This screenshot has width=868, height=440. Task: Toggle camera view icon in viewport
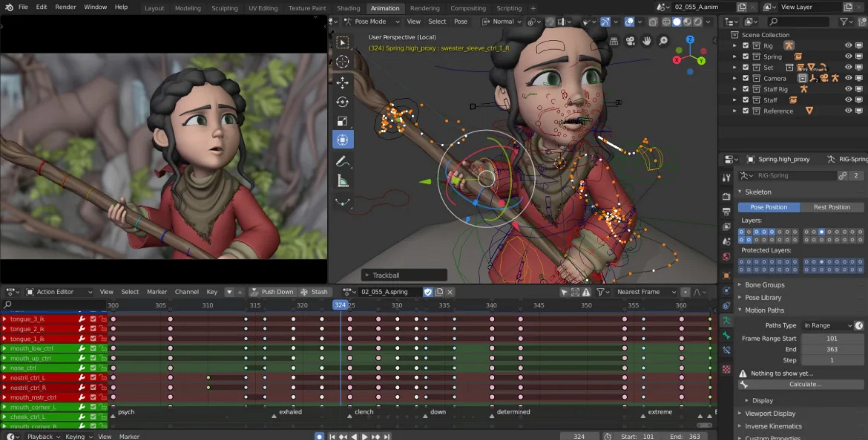coord(630,41)
